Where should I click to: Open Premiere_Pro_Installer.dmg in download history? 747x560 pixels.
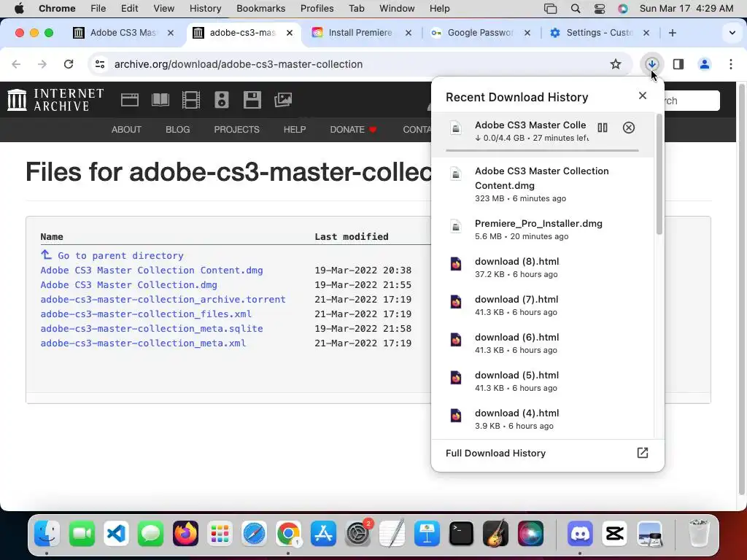[542, 230]
